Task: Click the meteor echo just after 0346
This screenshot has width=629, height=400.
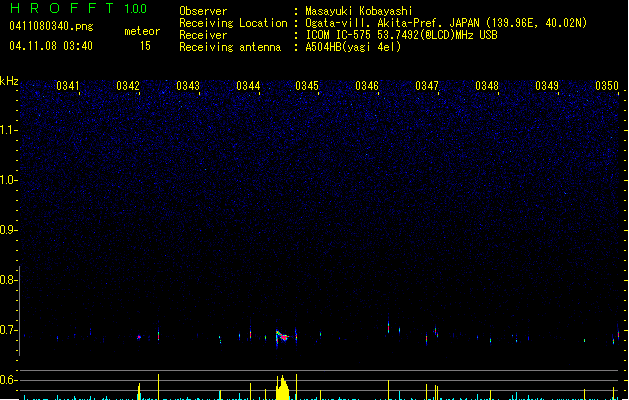Action: point(388,327)
